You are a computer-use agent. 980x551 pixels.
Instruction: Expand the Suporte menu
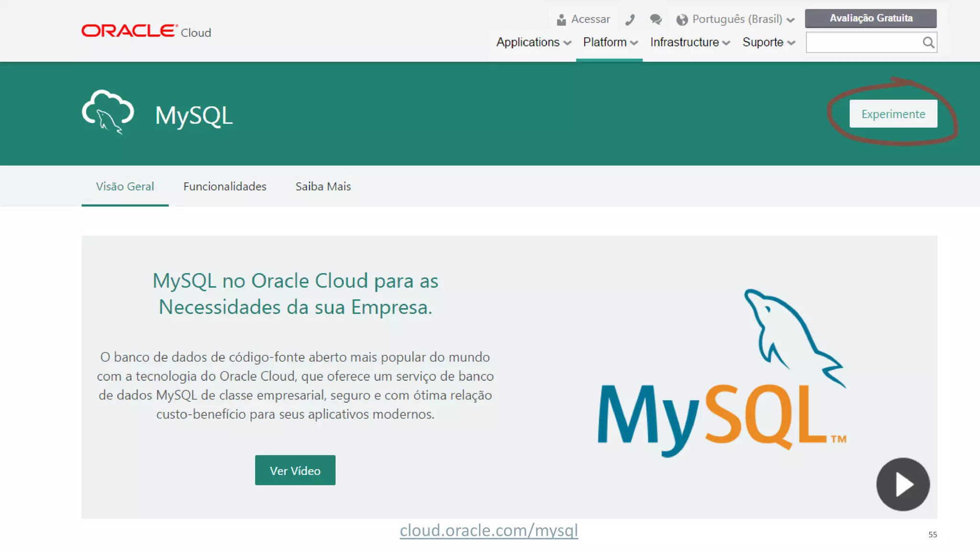pyautogui.click(x=768, y=42)
